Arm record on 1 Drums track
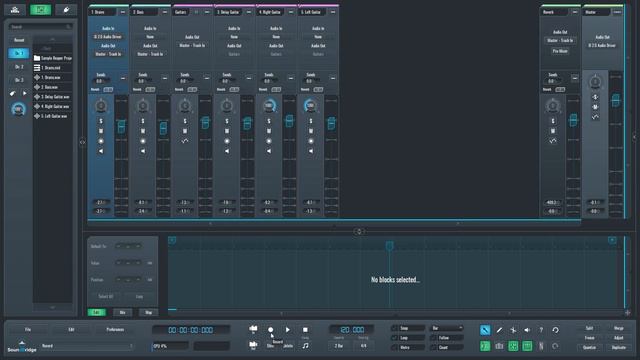Viewport: 640px width, 360px height. coord(101,141)
